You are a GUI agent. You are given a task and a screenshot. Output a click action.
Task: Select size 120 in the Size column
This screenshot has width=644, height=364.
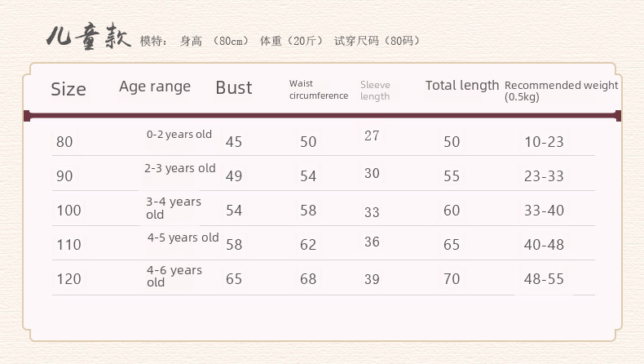[x=68, y=279]
